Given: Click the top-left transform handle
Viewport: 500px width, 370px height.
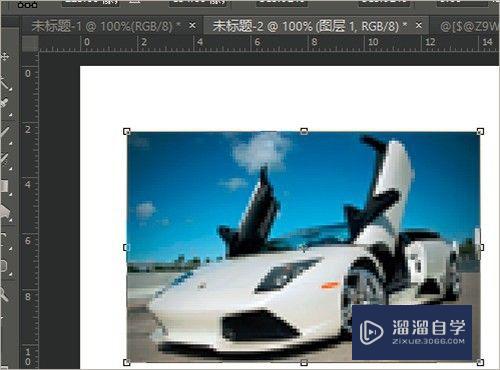Looking at the screenshot, I should tap(127, 132).
